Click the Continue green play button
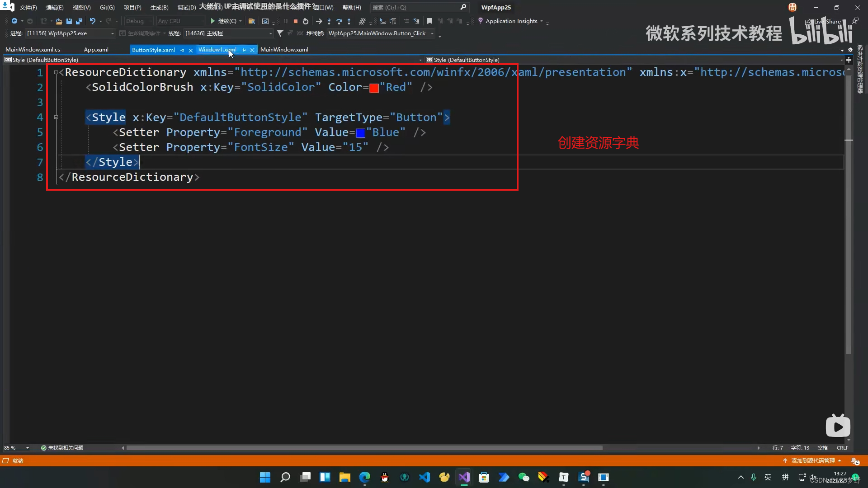The image size is (868, 488). tap(212, 21)
